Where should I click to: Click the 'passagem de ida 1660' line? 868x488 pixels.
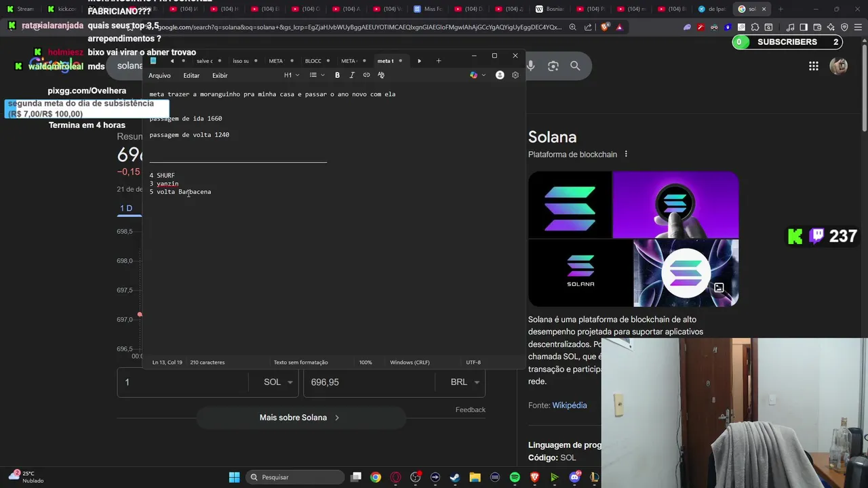[186, 119]
